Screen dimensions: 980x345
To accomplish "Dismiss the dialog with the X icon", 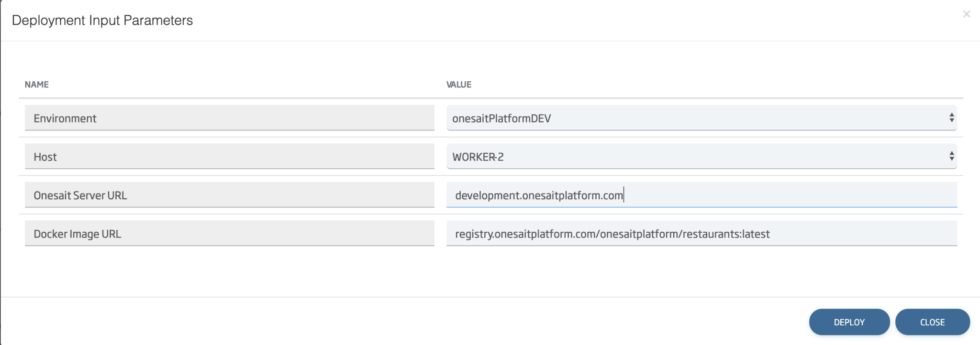I will pyautogui.click(x=967, y=14).
